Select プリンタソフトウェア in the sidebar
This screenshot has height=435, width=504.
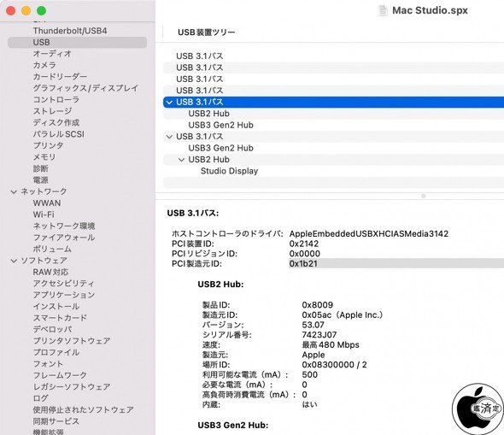click(72, 341)
